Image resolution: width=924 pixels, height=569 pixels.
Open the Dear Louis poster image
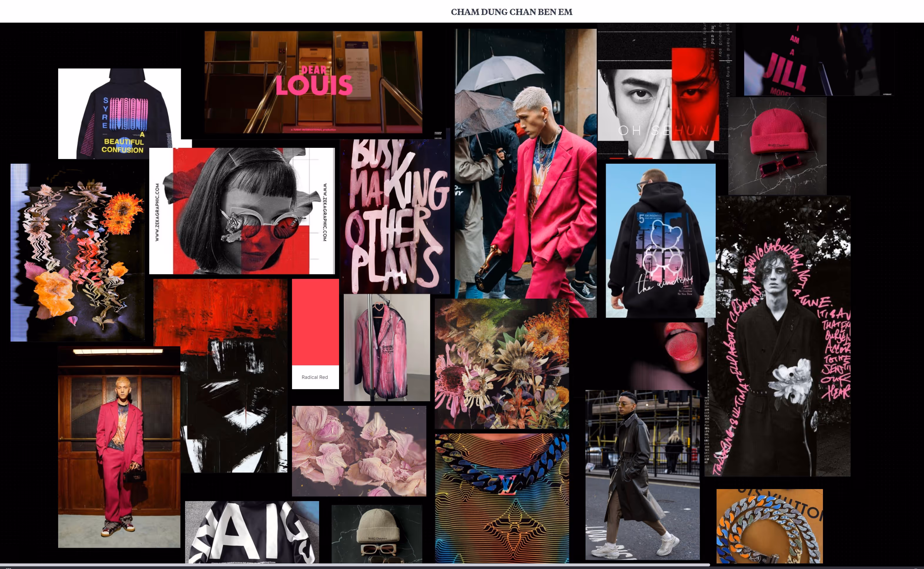tap(313, 82)
